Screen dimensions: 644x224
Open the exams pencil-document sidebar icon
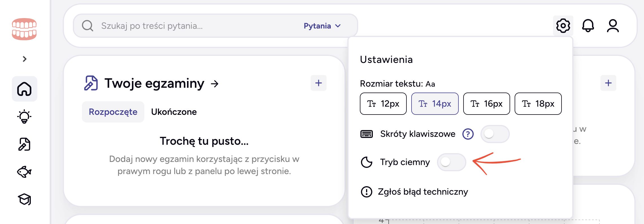pyautogui.click(x=24, y=144)
